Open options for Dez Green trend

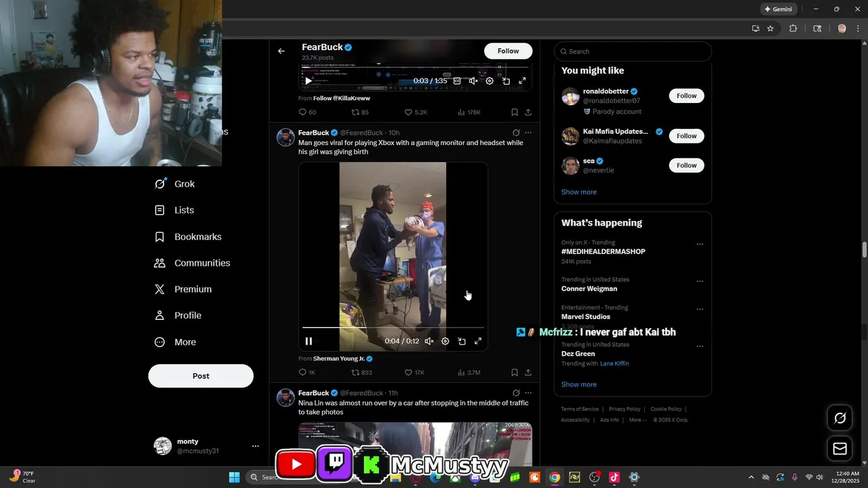700,346
